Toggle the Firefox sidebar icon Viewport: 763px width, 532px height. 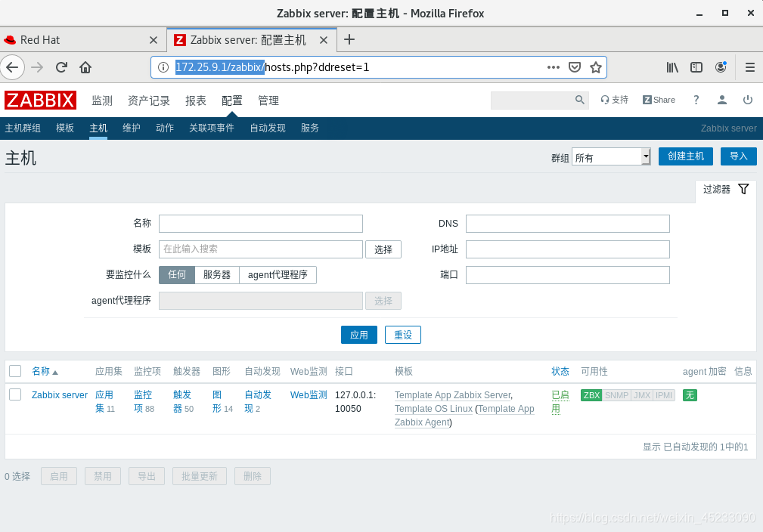pos(696,67)
